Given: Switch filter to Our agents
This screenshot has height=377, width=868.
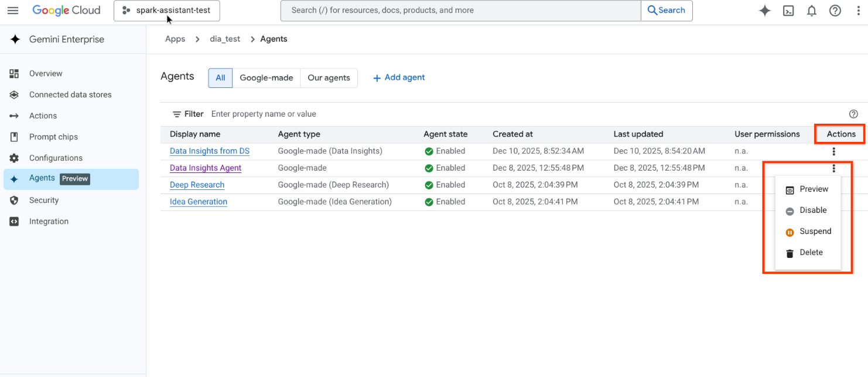Looking at the screenshot, I should (x=329, y=78).
